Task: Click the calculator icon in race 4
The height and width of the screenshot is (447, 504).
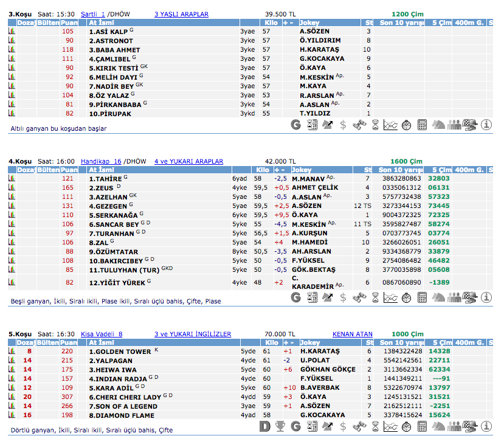Action: (x=423, y=297)
